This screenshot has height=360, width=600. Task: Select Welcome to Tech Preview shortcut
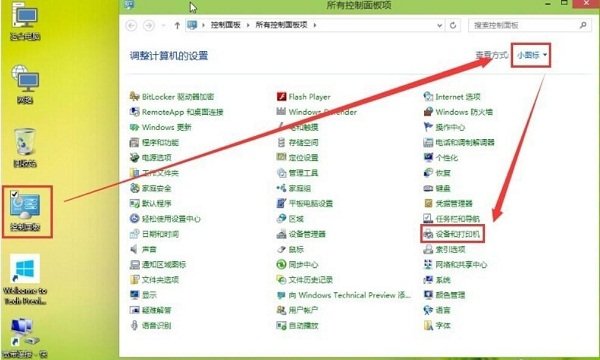coord(25,279)
